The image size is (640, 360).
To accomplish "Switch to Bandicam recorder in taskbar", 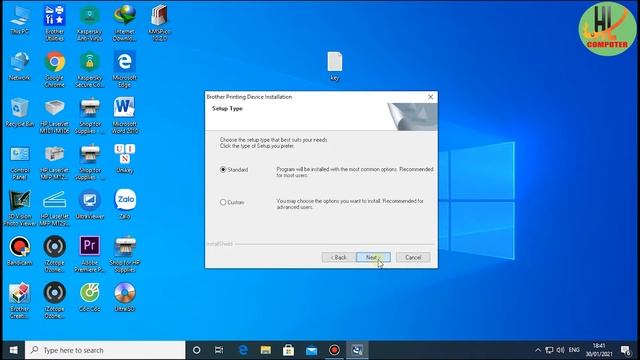I will [334, 350].
